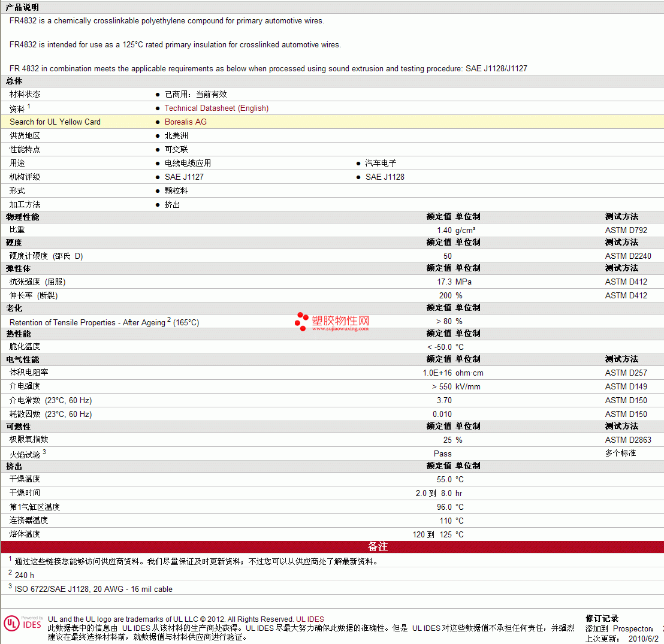Viewport: 664px width, 644px height.
Task: Click the 材料状态 row label
Action: pos(25,95)
